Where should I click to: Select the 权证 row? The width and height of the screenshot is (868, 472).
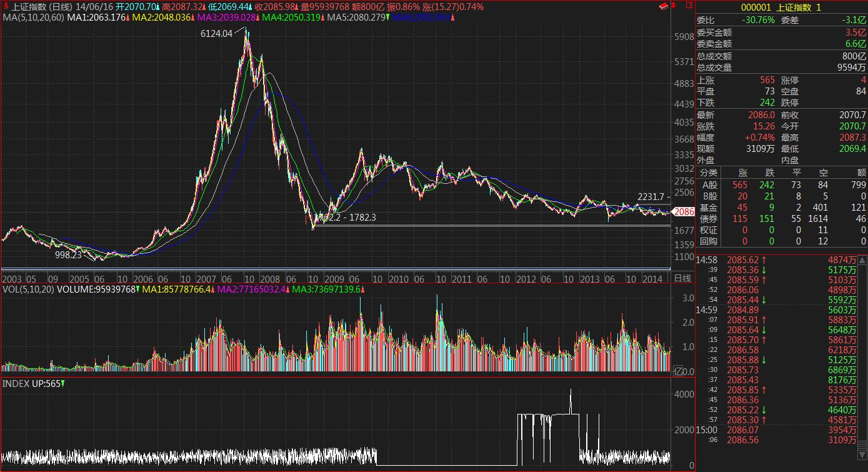coord(782,230)
